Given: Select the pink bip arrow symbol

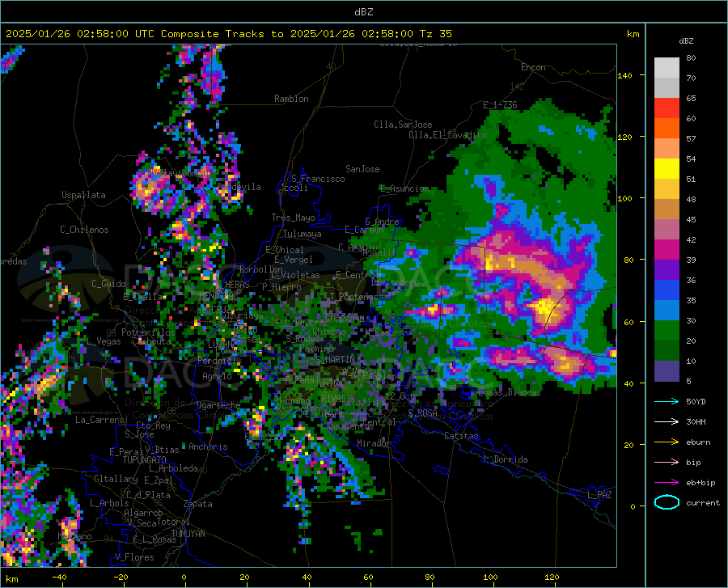Looking at the screenshot, I should [667, 463].
